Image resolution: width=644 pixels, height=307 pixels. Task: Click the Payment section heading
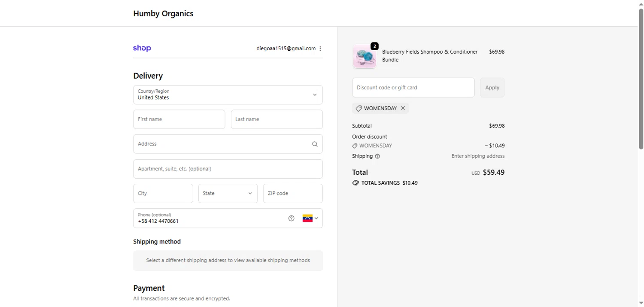click(149, 288)
